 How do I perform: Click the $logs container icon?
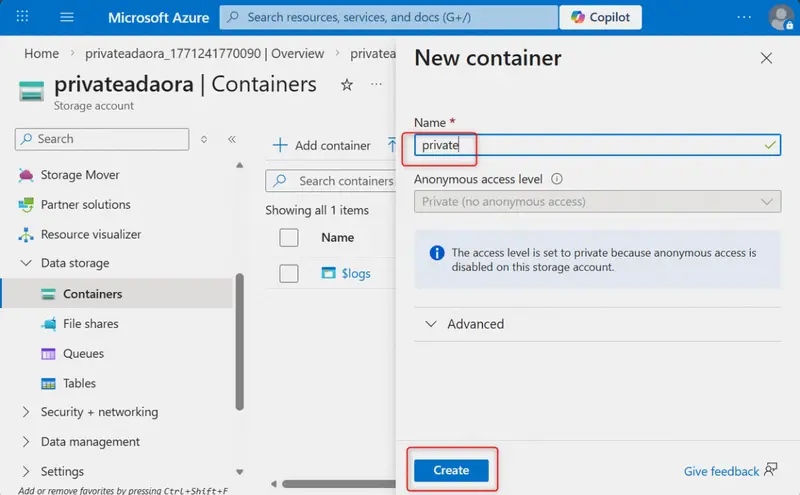(x=329, y=273)
